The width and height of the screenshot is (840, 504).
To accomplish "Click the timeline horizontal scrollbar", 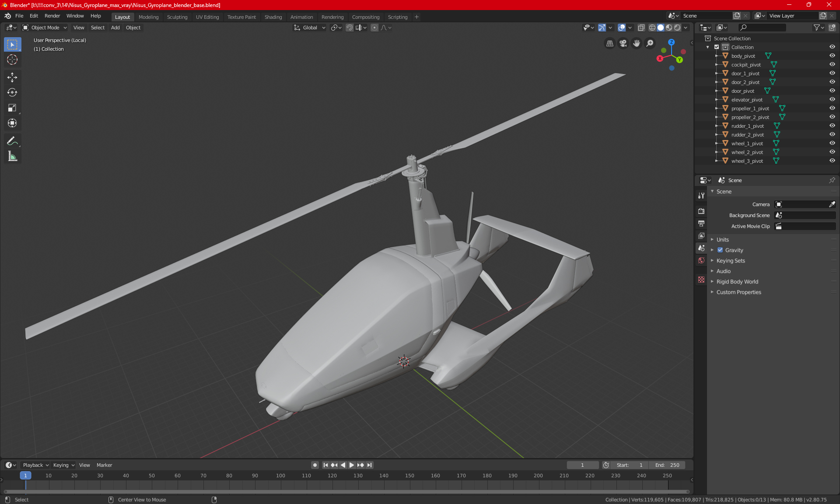I will coord(346,492).
